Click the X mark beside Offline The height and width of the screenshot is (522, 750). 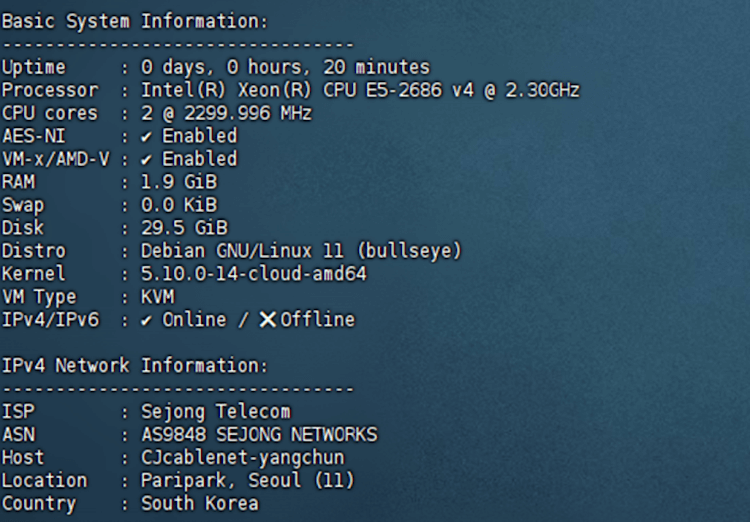267,320
